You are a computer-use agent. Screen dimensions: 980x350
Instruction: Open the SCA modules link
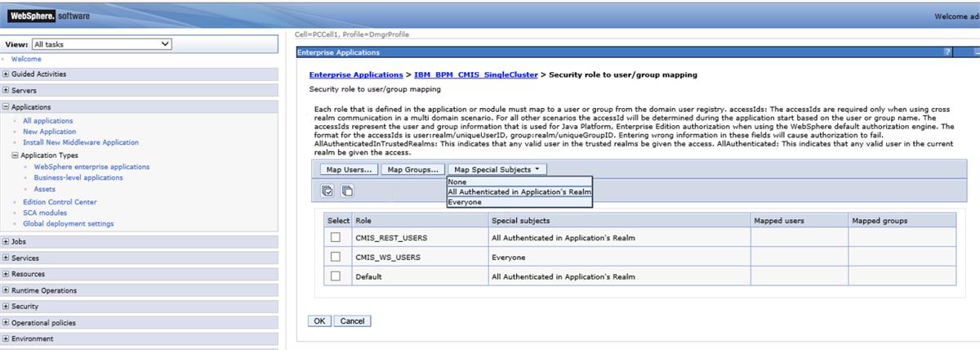[x=46, y=213]
